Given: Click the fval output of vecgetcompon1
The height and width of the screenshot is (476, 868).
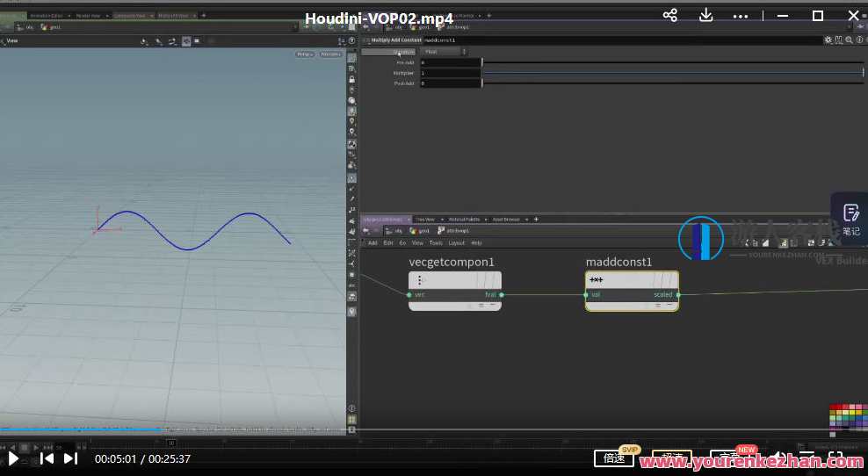Looking at the screenshot, I should (502, 294).
